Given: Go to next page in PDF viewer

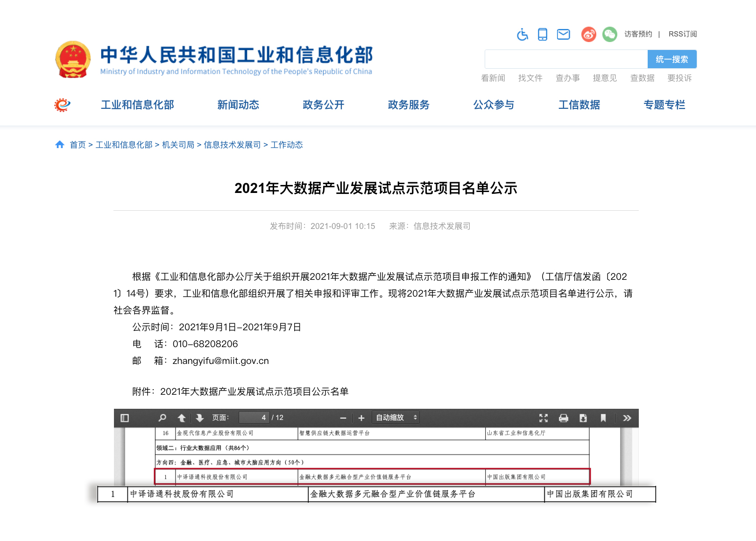Looking at the screenshot, I should [x=200, y=418].
